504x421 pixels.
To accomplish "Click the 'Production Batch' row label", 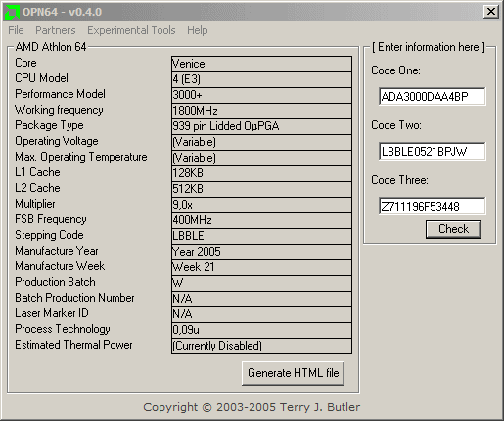I will click(x=55, y=282).
